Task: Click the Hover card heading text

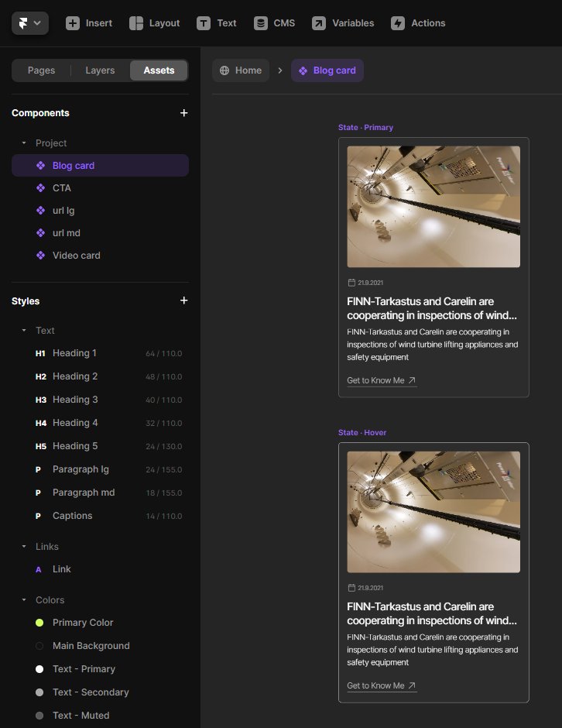Action: coord(432,613)
